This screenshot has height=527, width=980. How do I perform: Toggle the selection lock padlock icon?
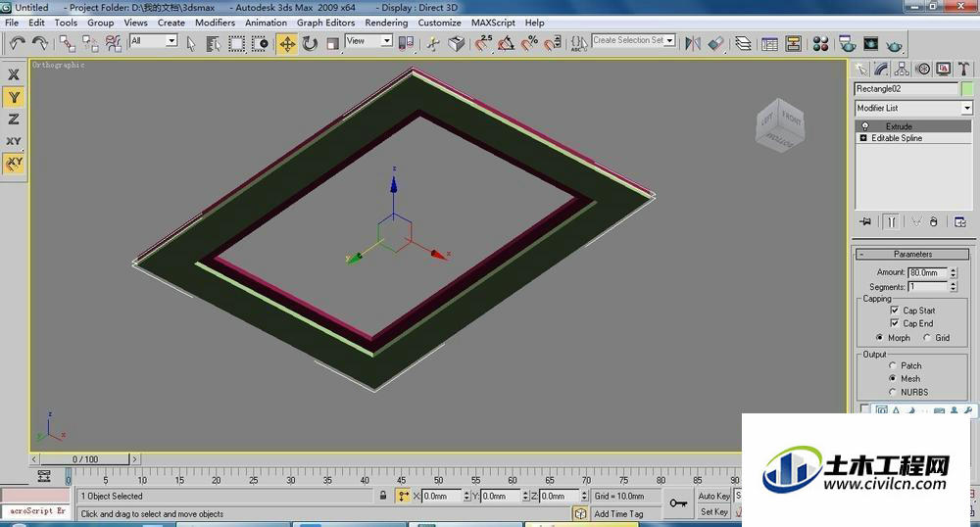383,496
